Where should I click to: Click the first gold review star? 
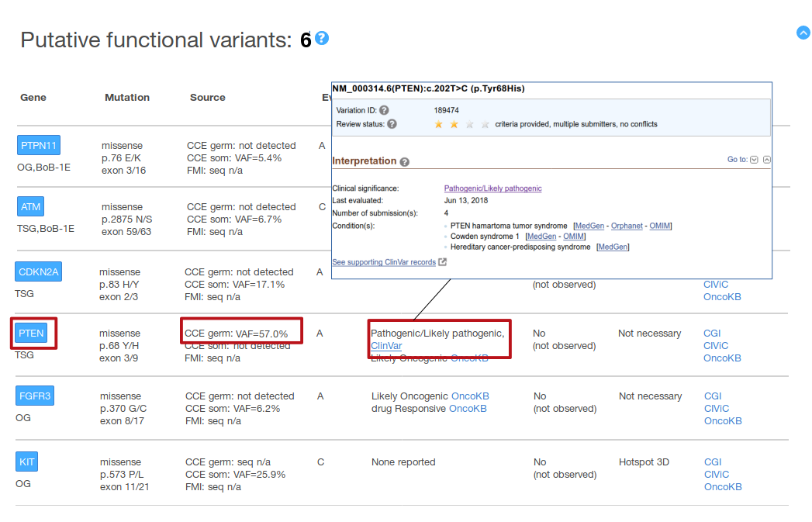point(439,124)
